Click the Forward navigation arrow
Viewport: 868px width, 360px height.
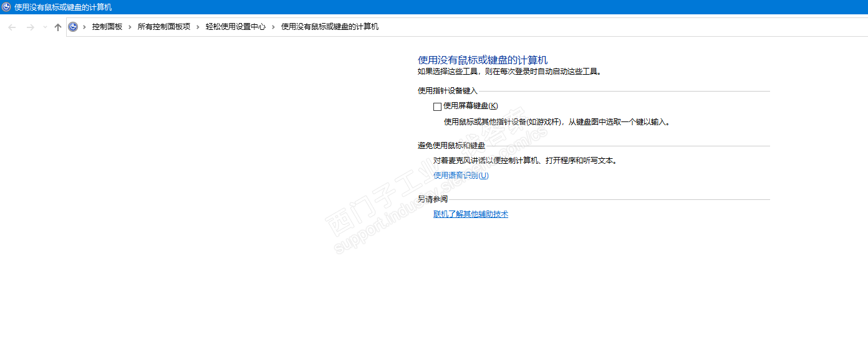click(x=30, y=27)
